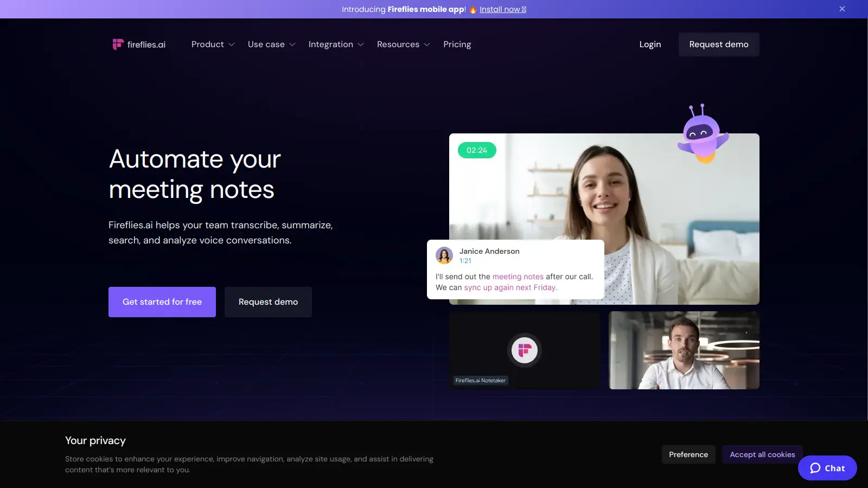Open the Chat widget bubble
868x488 pixels.
click(827, 468)
